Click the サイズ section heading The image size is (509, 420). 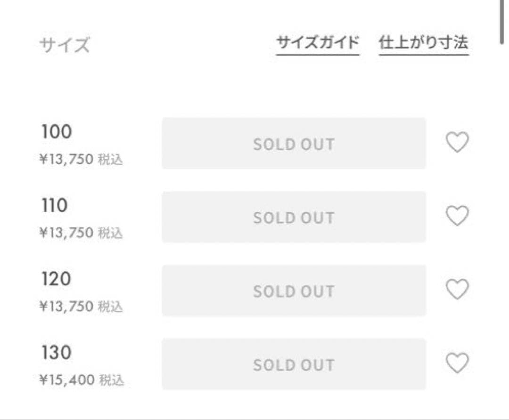[x=64, y=46]
